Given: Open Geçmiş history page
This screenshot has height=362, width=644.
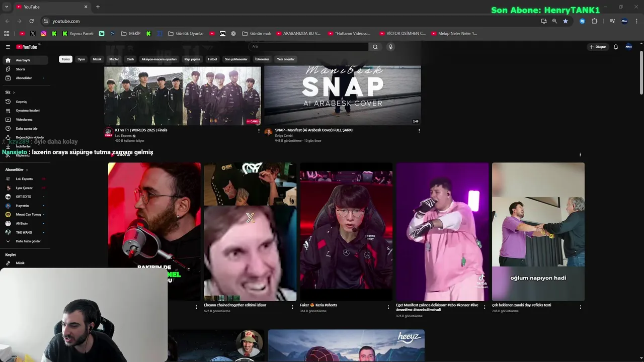Looking at the screenshot, I should pos(25,102).
